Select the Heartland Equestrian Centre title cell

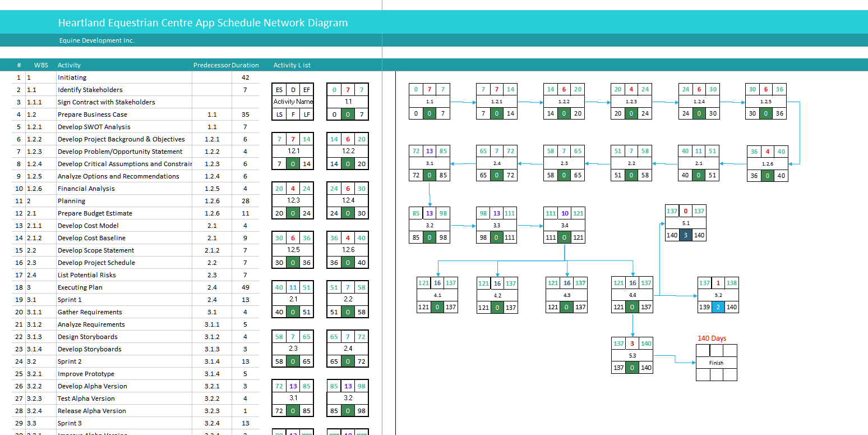pyautogui.click(x=202, y=23)
